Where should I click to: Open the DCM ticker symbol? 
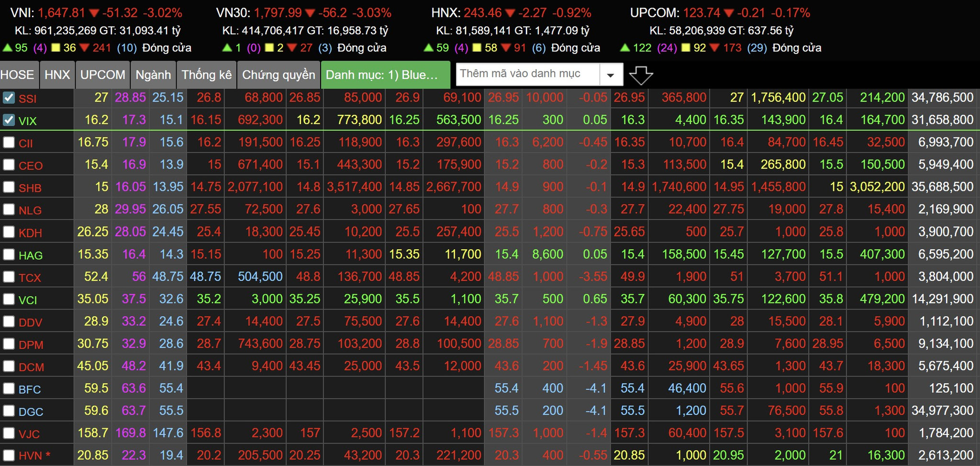coord(32,367)
